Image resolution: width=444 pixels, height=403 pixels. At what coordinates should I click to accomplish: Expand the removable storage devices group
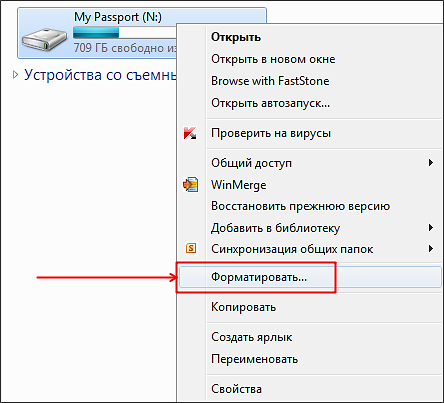15,75
